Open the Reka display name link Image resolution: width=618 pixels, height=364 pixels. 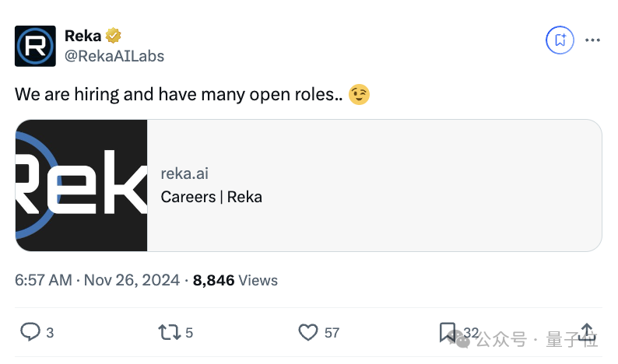[83, 36]
